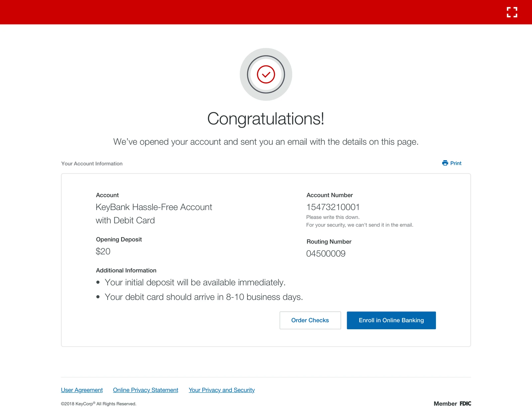Image resolution: width=532 pixels, height=416 pixels.
Task: Select the routing number 04500009
Action: click(326, 254)
